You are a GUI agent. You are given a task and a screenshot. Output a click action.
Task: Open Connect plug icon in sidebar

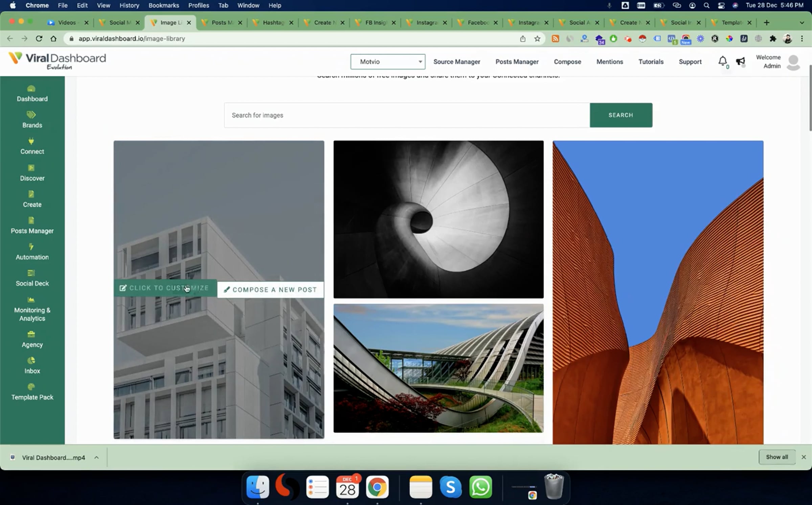coord(31,141)
